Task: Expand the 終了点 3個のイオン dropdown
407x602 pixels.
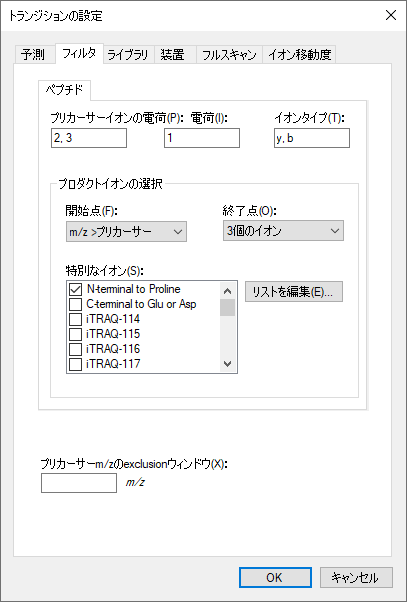Action: tap(283, 231)
